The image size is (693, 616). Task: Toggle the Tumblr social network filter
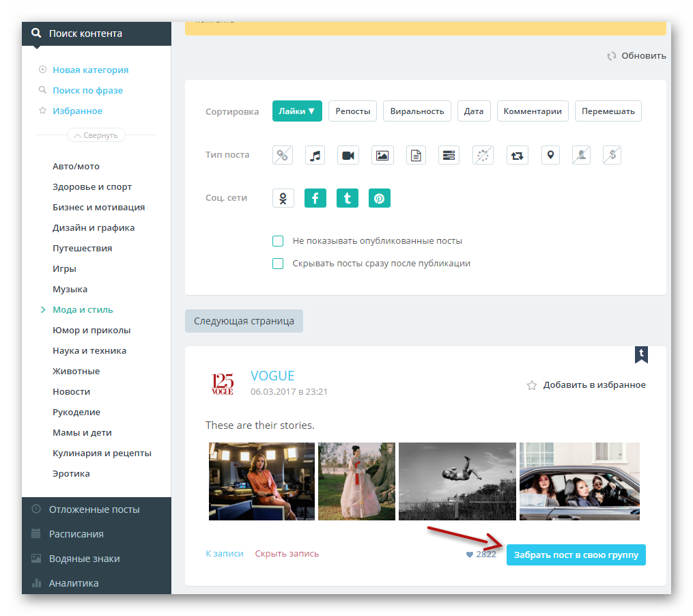click(348, 198)
